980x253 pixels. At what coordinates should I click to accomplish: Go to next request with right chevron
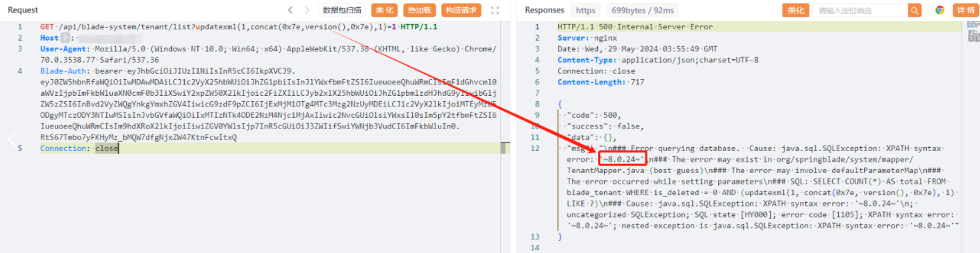coord(307,10)
